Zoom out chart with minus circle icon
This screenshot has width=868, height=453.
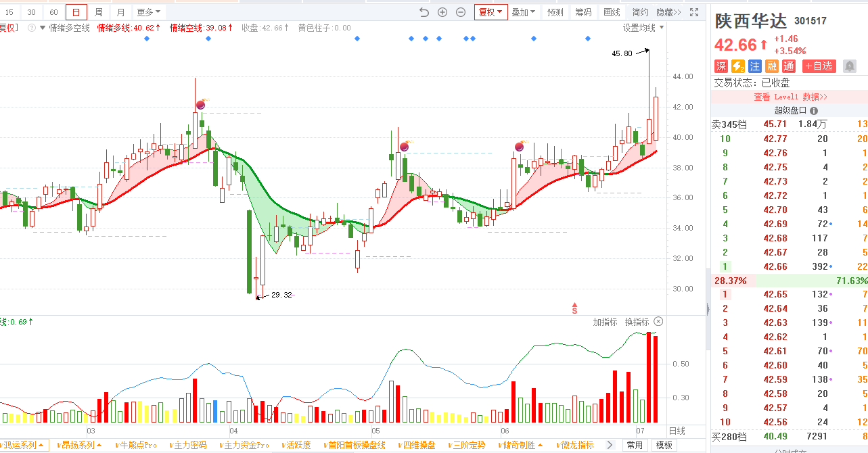click(461, 12)
